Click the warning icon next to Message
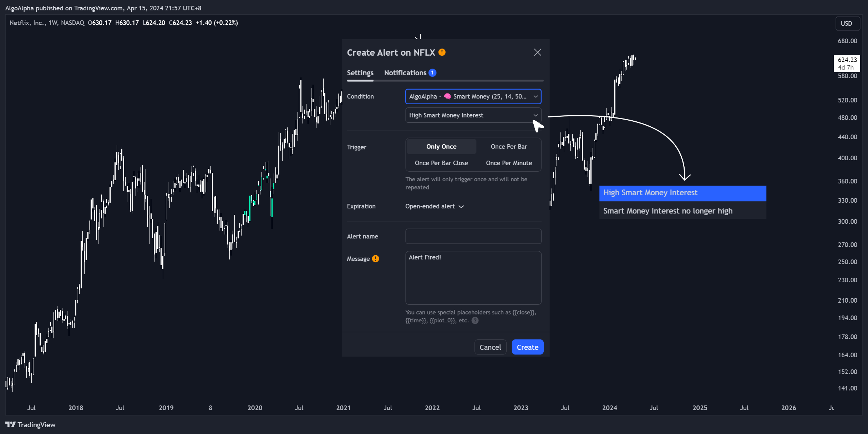The width and height of the screenshot is (868, 434). coord(375,259)
